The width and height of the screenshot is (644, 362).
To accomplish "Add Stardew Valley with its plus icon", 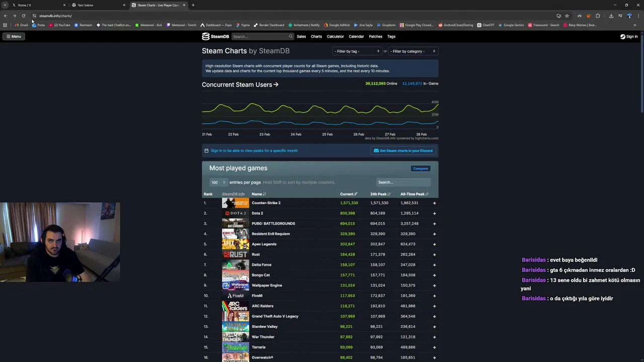I will pos(434,327).
